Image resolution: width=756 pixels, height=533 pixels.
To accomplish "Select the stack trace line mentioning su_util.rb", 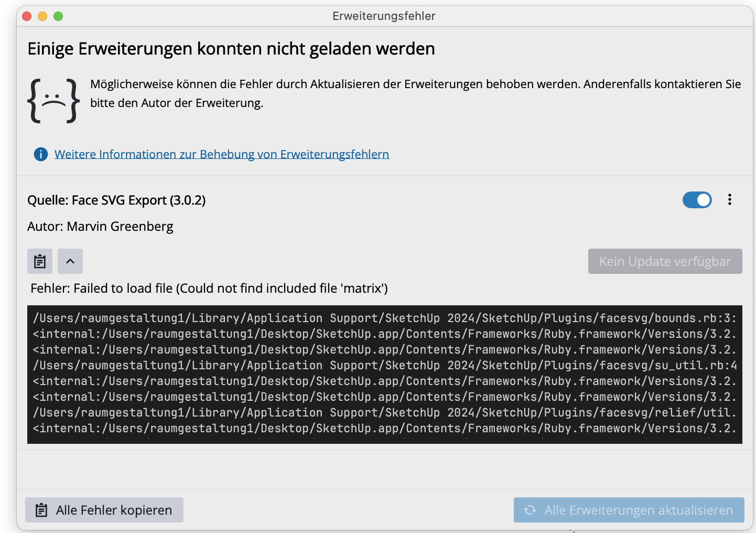I will [x=384, y=366].
